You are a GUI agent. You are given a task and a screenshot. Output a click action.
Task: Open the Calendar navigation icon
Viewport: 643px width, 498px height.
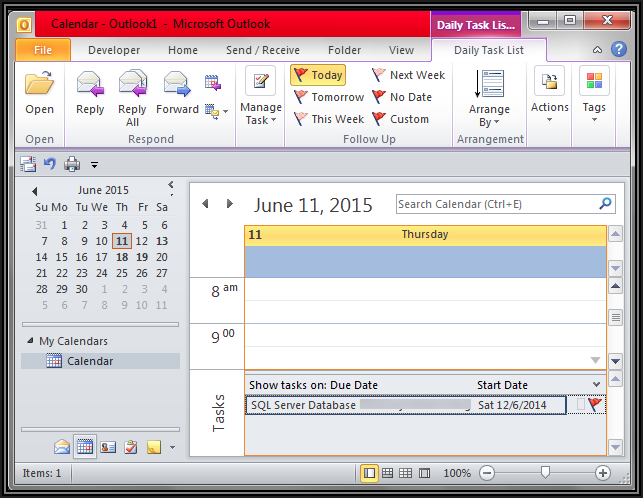point(85,447)
